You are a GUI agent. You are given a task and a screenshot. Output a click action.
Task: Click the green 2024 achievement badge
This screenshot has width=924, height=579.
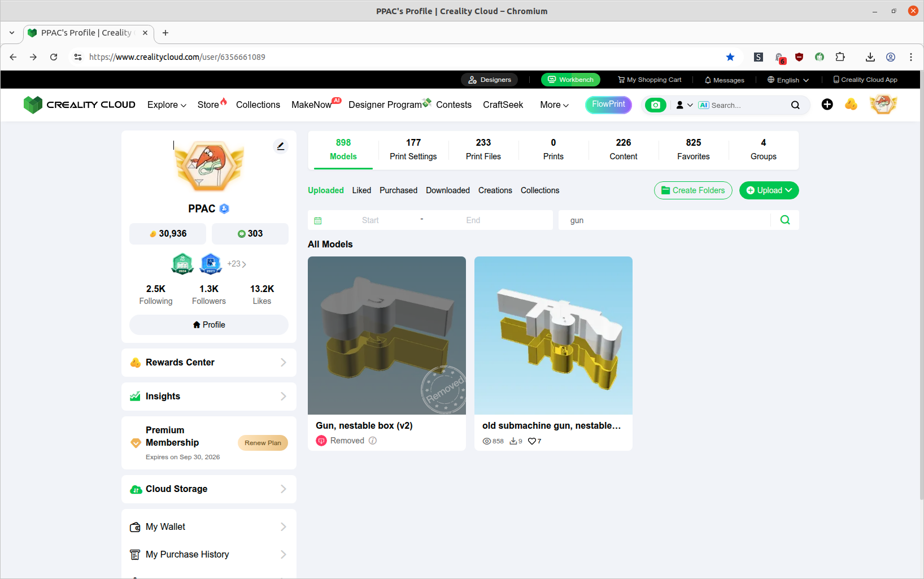[x=182, y=264]
